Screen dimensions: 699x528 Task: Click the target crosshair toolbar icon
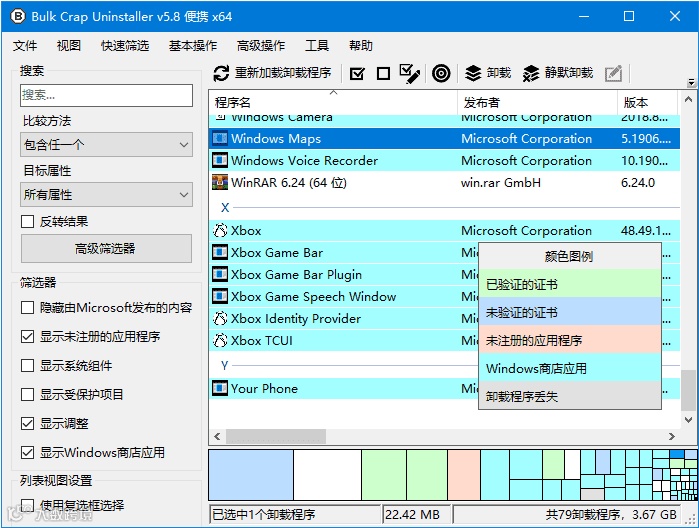[441, 74]
